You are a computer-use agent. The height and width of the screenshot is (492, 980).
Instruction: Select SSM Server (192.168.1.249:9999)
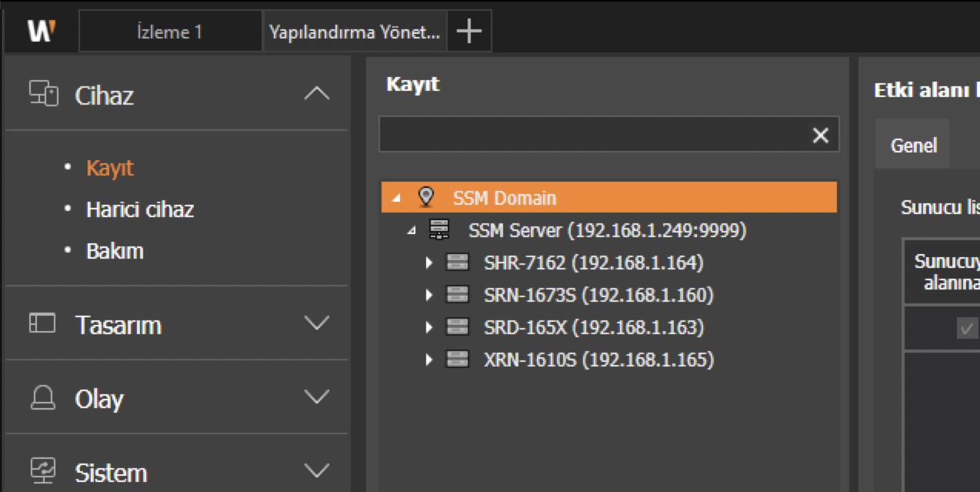pyautogui.click(x=607, y=230)
